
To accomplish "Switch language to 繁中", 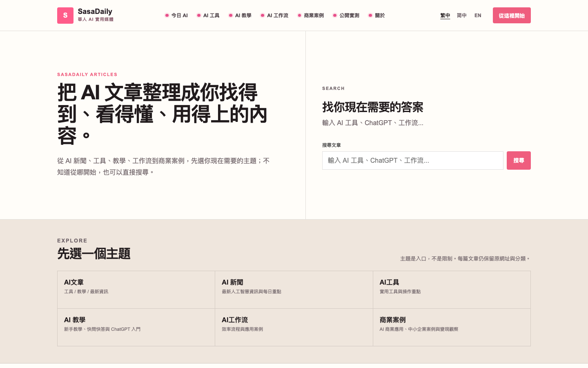I will point(445,16).
